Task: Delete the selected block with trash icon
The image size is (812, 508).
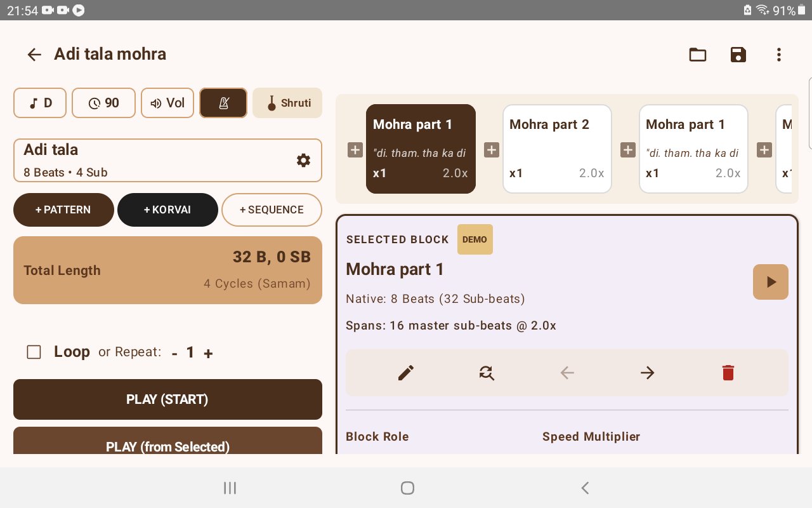Action: tap(728, 373)
